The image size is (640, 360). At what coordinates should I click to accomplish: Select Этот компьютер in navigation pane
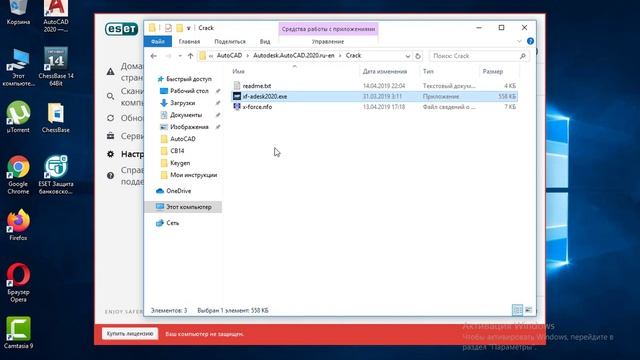click(189, 207)
